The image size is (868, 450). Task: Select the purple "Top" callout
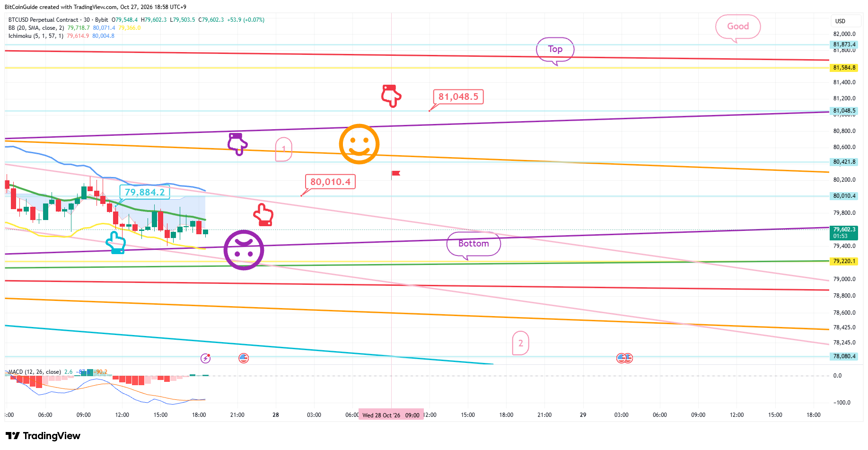pos(555,50)
